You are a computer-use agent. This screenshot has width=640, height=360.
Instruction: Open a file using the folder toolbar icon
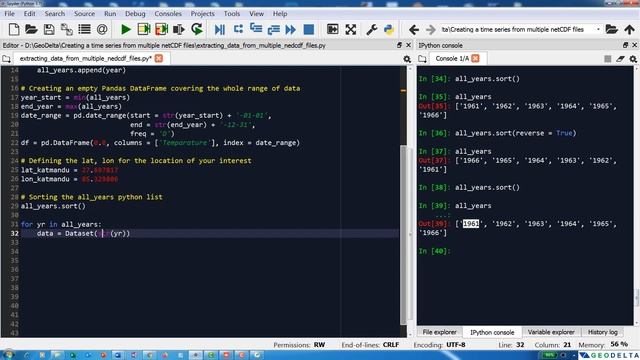(x=31, y=29)
